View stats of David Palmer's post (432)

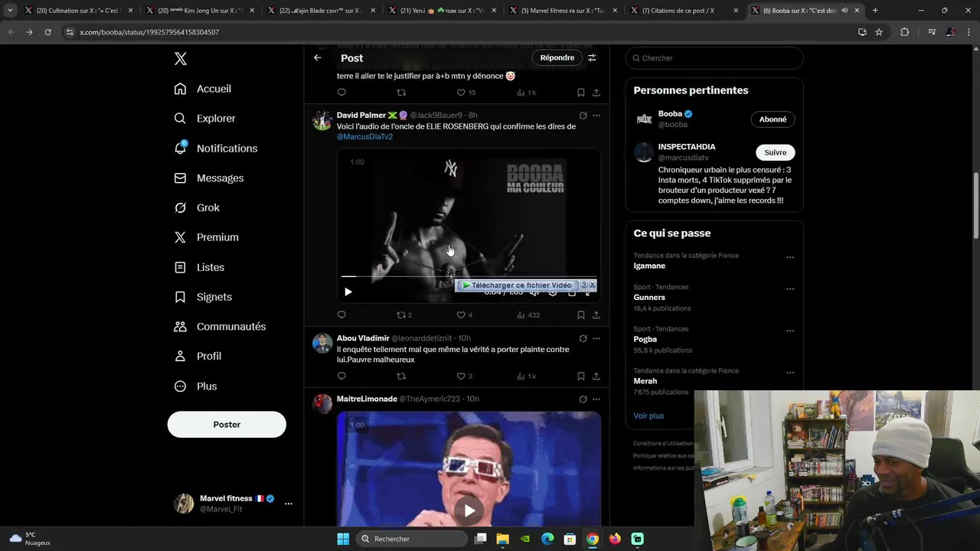pos(528,315)
